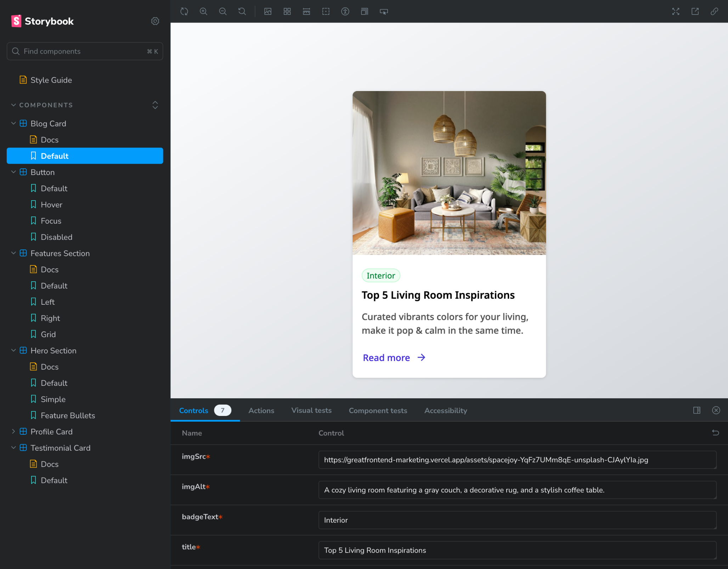Screen dimensions: 728x569
Task: Copy canvas link icon
Action: (x=714, y=11)
